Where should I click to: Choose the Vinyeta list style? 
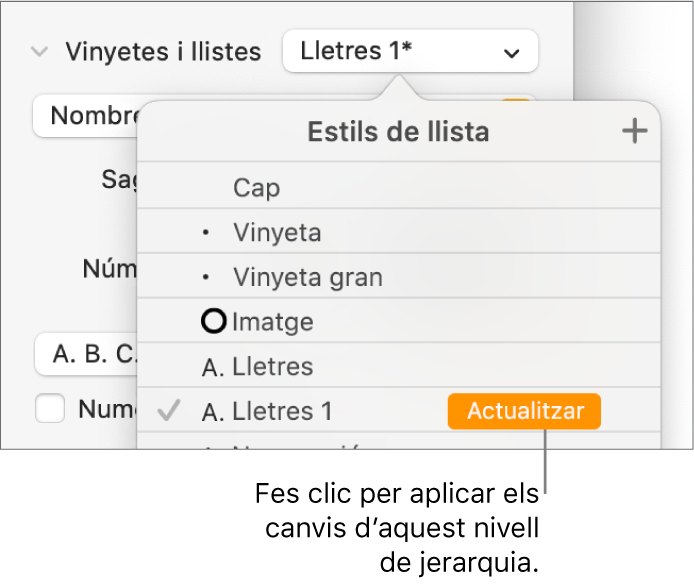[x=398, y=231]
